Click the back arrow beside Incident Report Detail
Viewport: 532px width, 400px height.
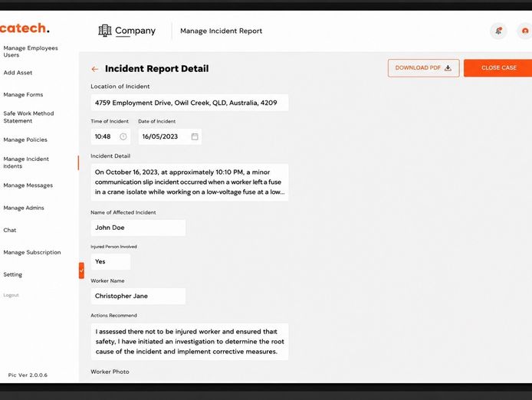tap(94, 69)
